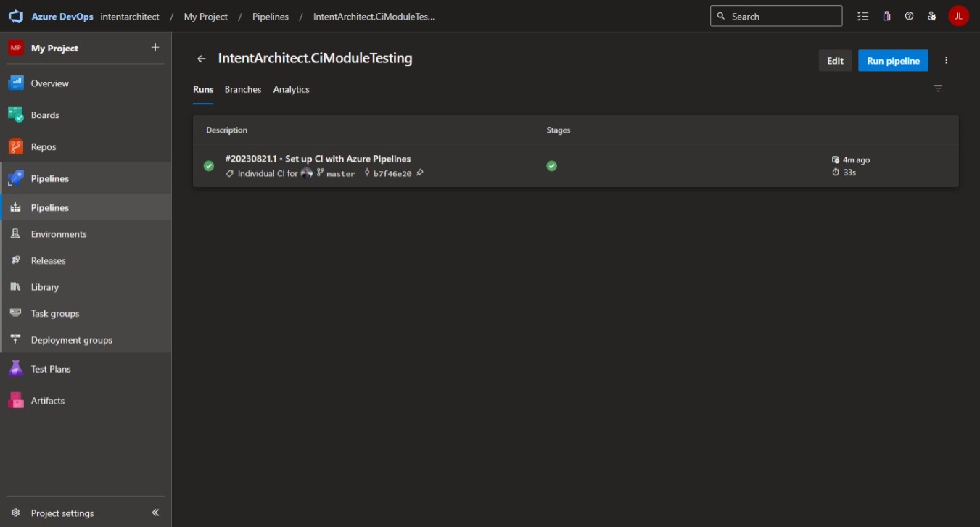Image resolution: width=980 pixels, height=527 pixels.
Task: Open Task groups in the sidebar
Action: (86, 313)
